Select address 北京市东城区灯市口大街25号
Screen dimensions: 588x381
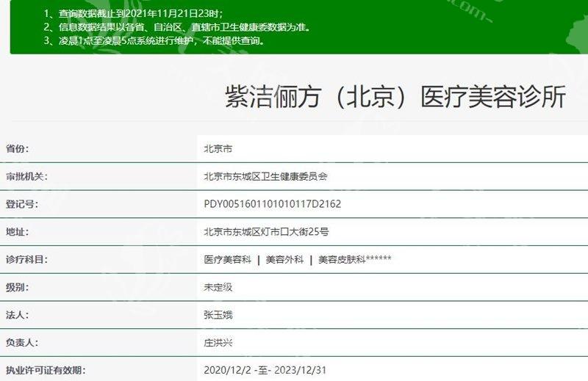[266, 232]
